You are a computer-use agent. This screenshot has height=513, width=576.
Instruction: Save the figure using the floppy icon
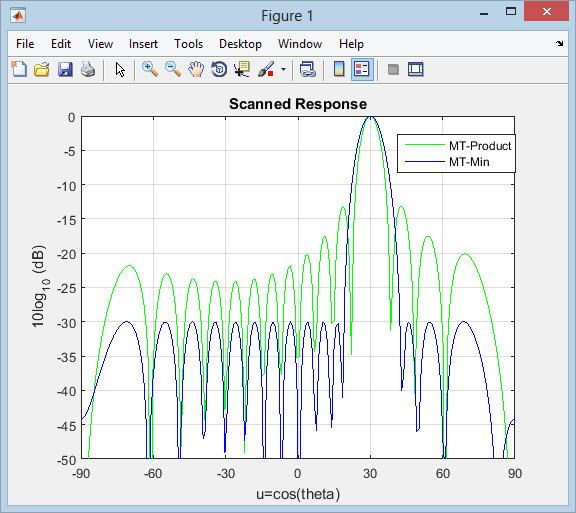pos(65,69)
